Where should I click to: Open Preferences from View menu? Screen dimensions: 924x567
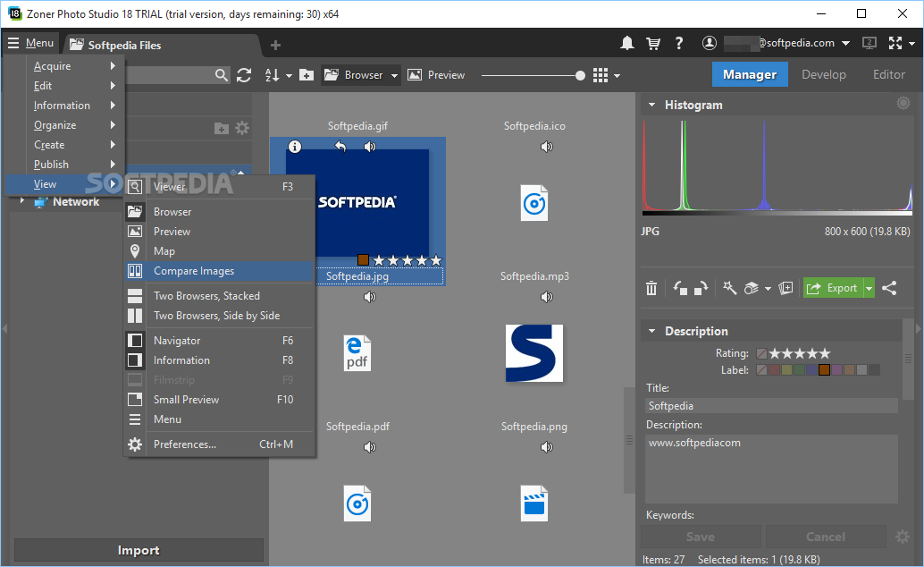pos(220,444)
